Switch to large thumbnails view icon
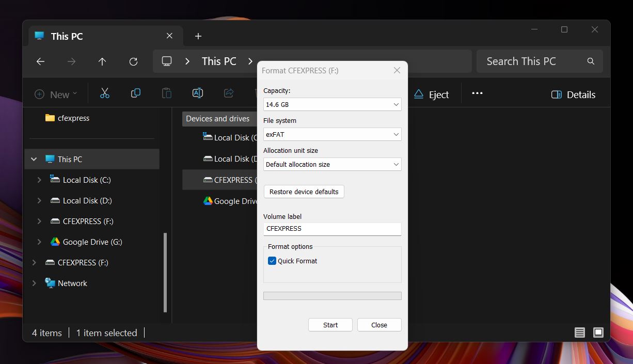Image resolution: width=633 pixels, height=364 pixels. pos(598,333)
